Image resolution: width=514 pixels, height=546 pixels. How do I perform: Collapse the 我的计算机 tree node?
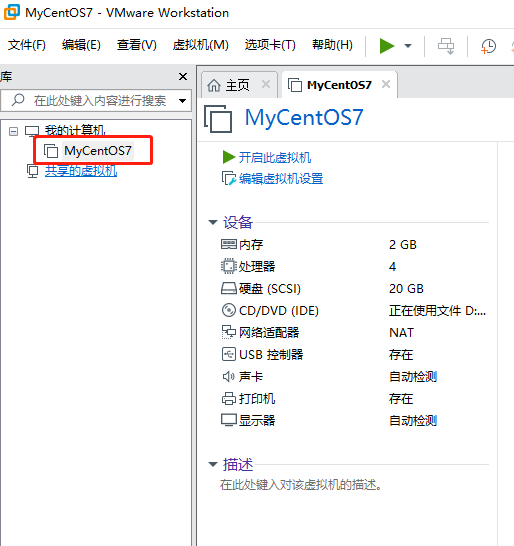(14, 131)
